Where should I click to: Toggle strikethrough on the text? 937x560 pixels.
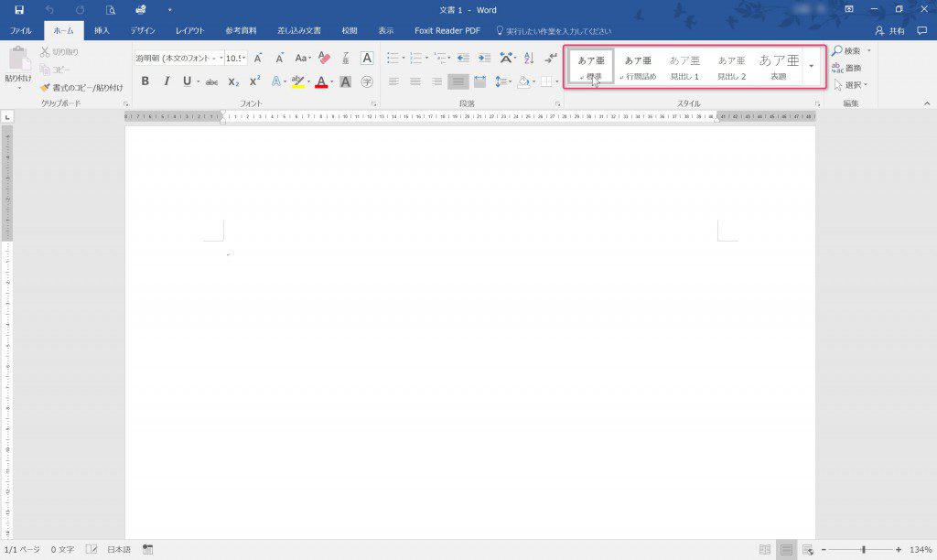[211, 81]
